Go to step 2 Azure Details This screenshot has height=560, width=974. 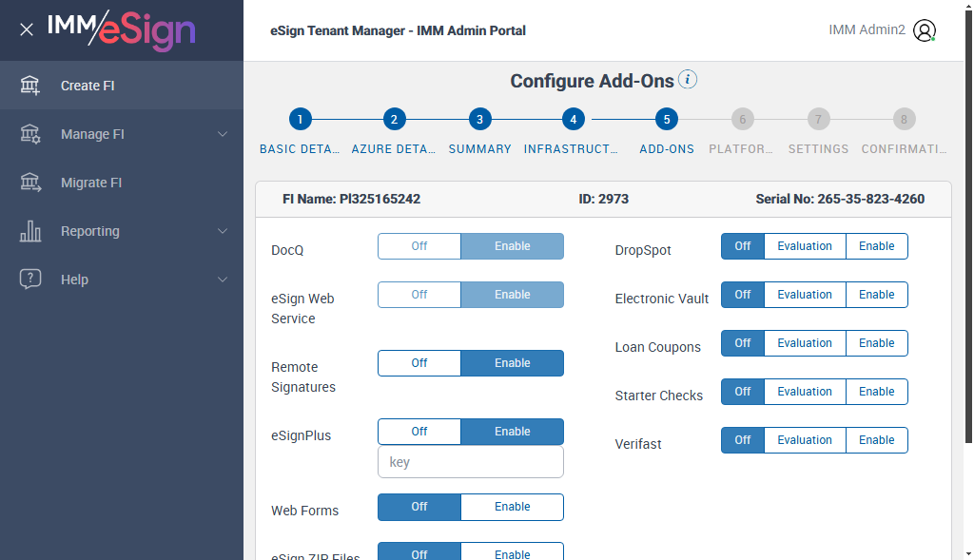(x=394, y=119)
